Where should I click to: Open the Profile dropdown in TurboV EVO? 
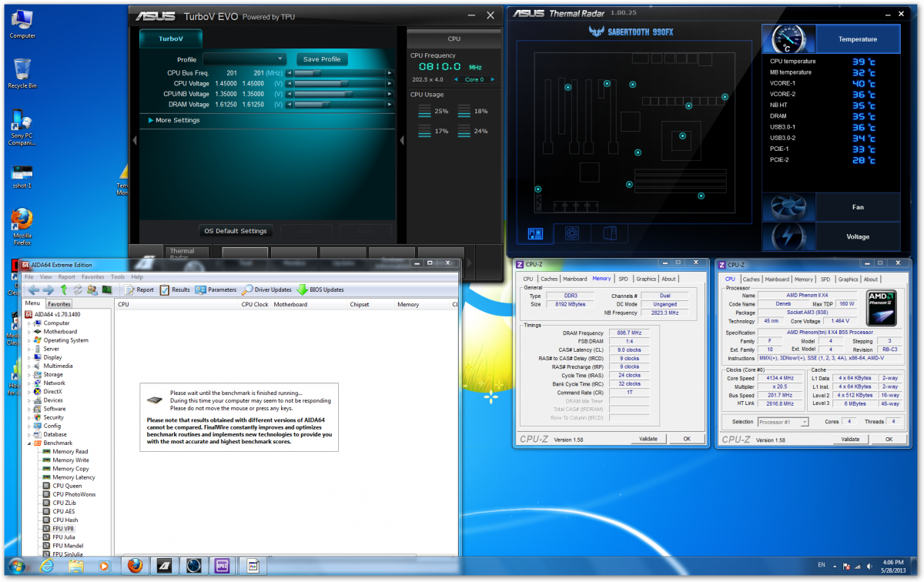pyautogui.click(x=245, y=59)
